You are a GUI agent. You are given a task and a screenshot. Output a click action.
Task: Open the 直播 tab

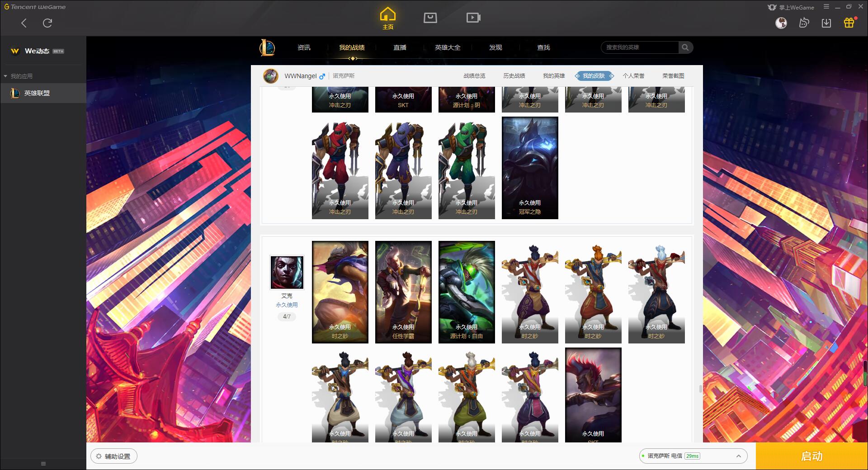[x=400, y=47]
